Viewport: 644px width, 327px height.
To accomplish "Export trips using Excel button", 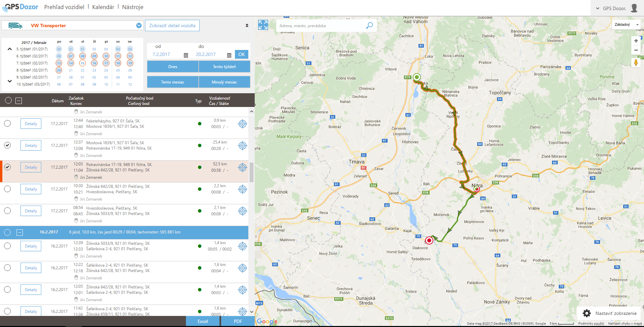I will point(203,321).
